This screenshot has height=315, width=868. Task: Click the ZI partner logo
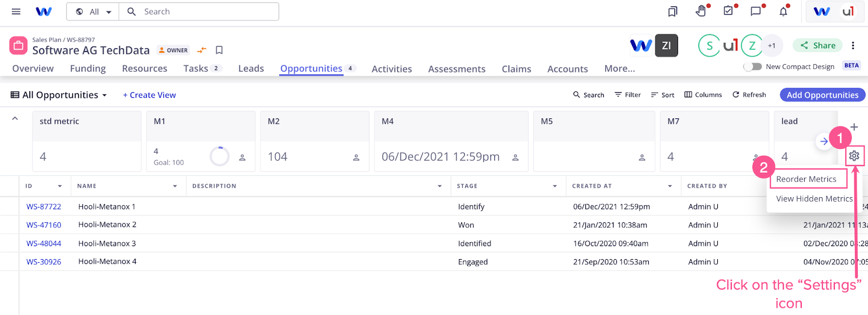coord(666,46)
